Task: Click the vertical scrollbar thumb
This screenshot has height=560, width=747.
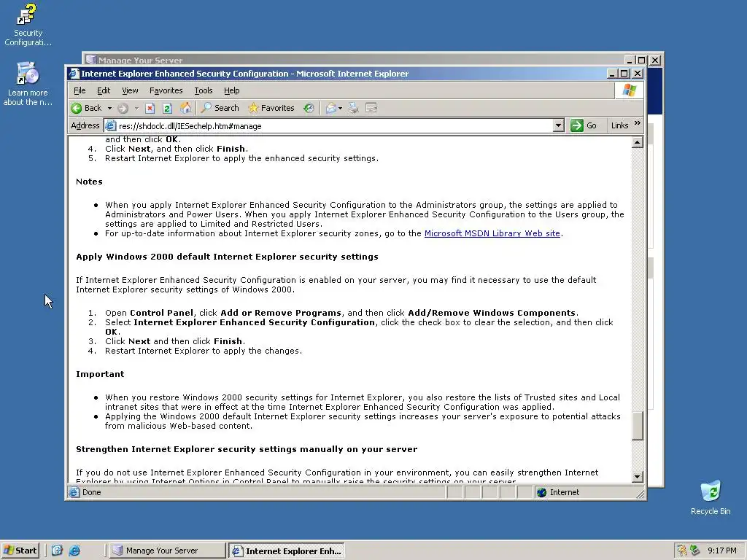Action: point(638,426)
